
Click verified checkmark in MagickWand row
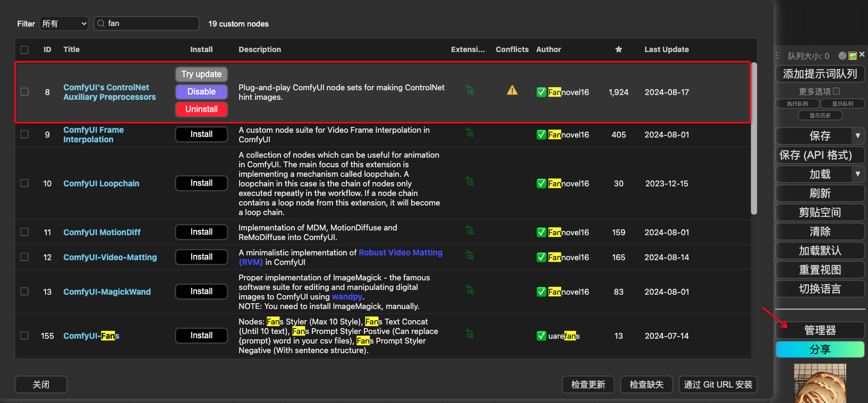(541, 291)
